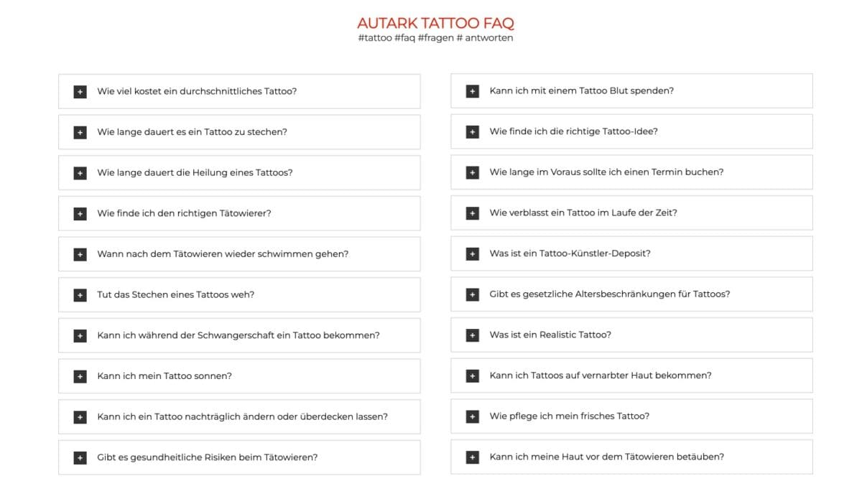Open 'Wie finde ich den richtigen Tätowierer?' question
This screenshot has width=862, height=504.
239,213
